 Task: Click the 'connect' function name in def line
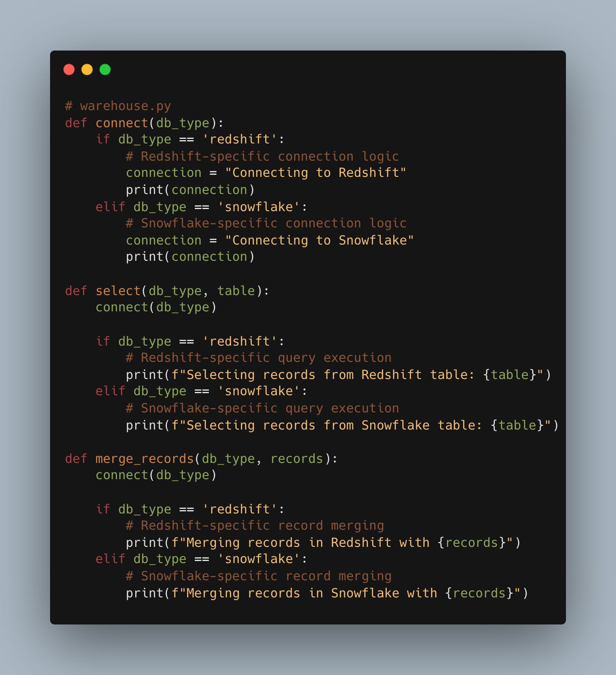(122, 123)
